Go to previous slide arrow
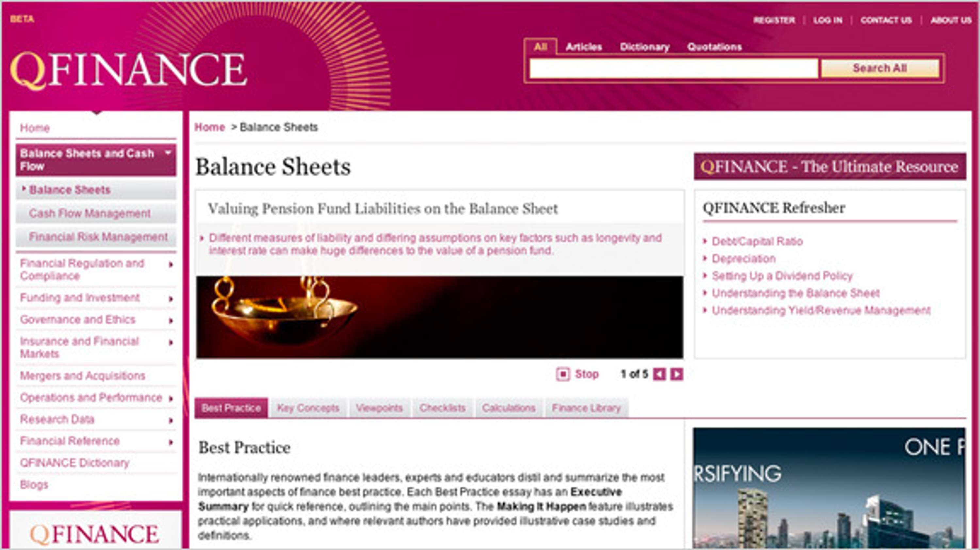Screen dimensions: 980x550 coord(659,374)
